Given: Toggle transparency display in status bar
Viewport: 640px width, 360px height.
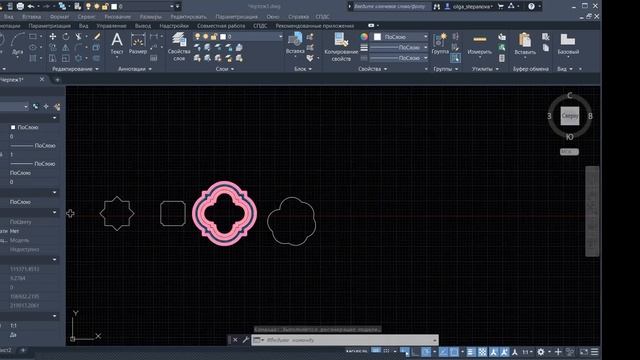Looking at the screenshot, I should click(x=482, y=351).
